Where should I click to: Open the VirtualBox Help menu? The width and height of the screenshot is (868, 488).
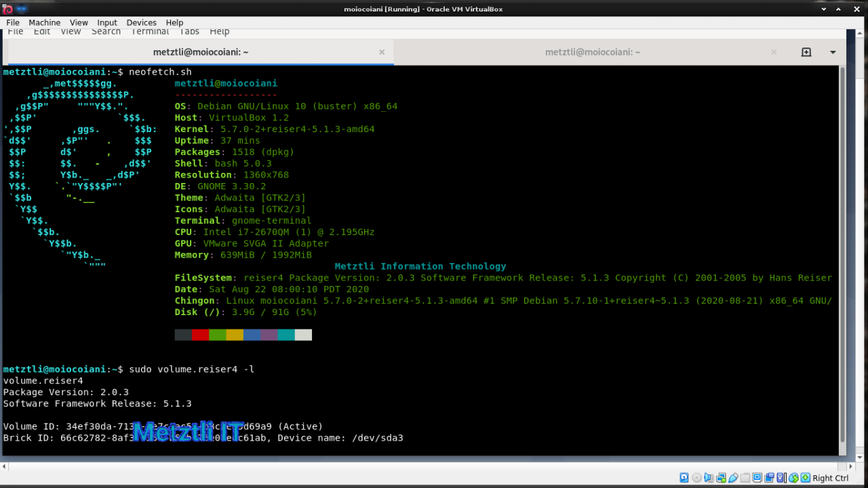pos(175,22)
